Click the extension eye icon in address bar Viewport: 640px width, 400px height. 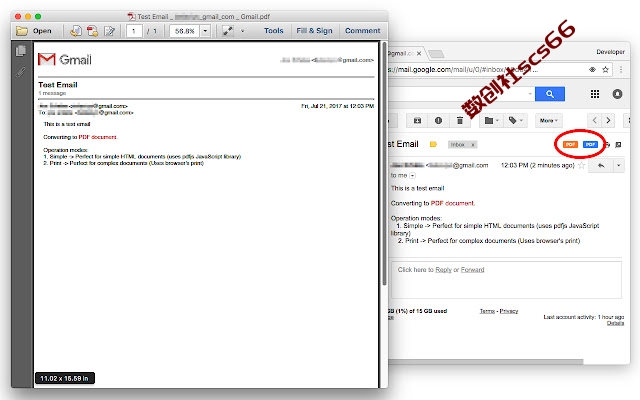coord(592,70)
